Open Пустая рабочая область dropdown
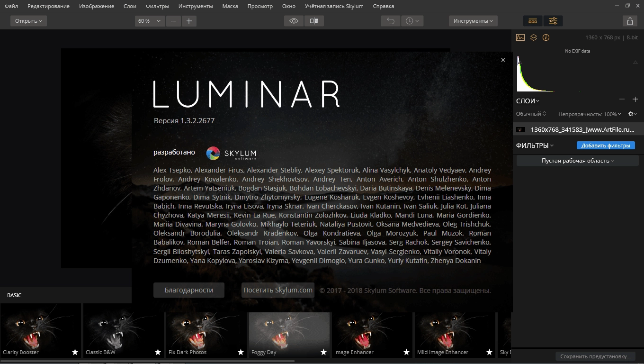 coord(578,161)
